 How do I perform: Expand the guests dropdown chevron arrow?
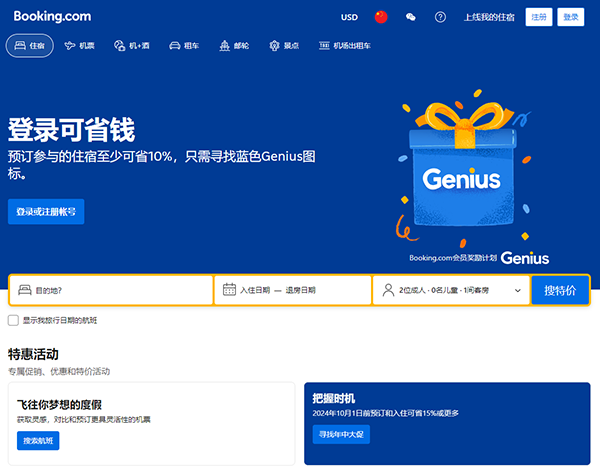click(518, 290)
